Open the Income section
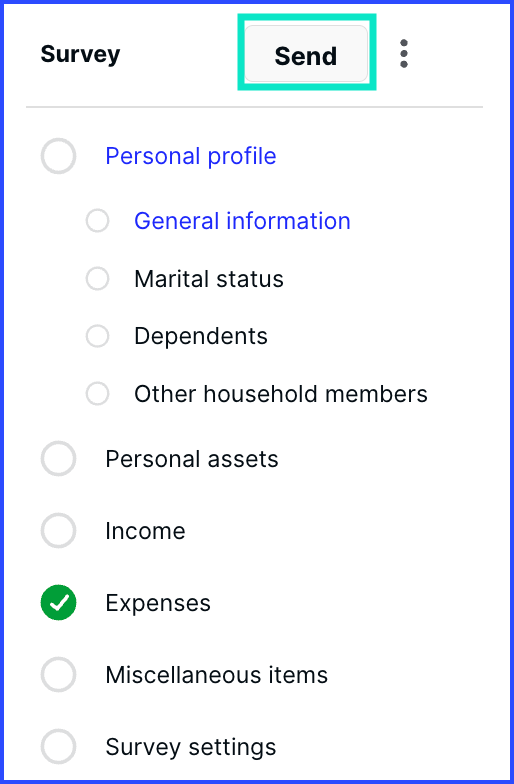The height and width of the screenshot is (784, 514). point(145,530)
